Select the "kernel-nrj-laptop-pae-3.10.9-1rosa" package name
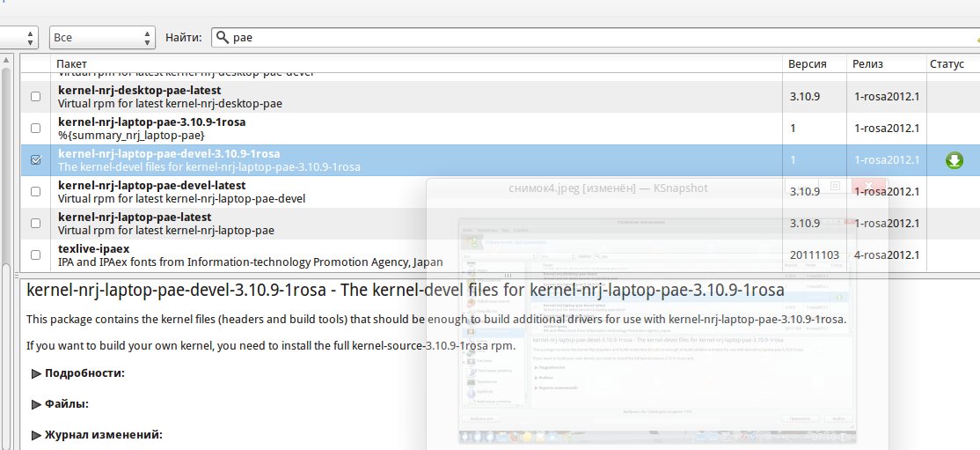 pyautogui.click(x=152, y=122)
